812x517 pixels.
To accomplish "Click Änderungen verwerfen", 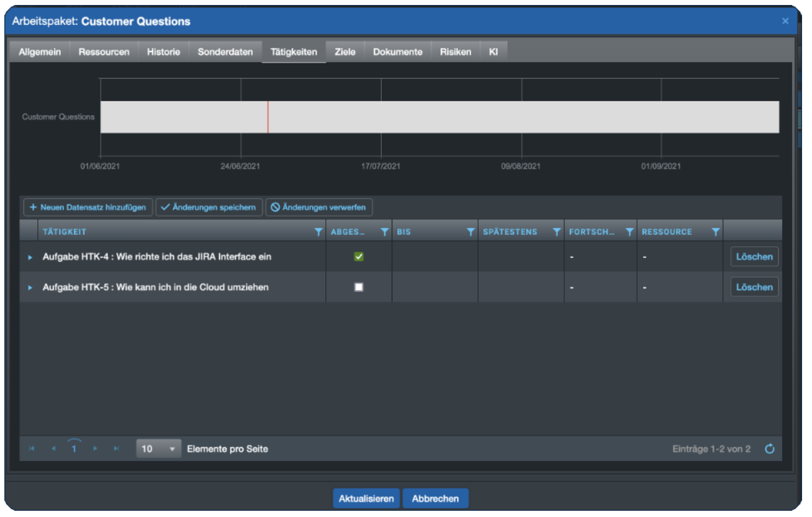I will [319, 208].
